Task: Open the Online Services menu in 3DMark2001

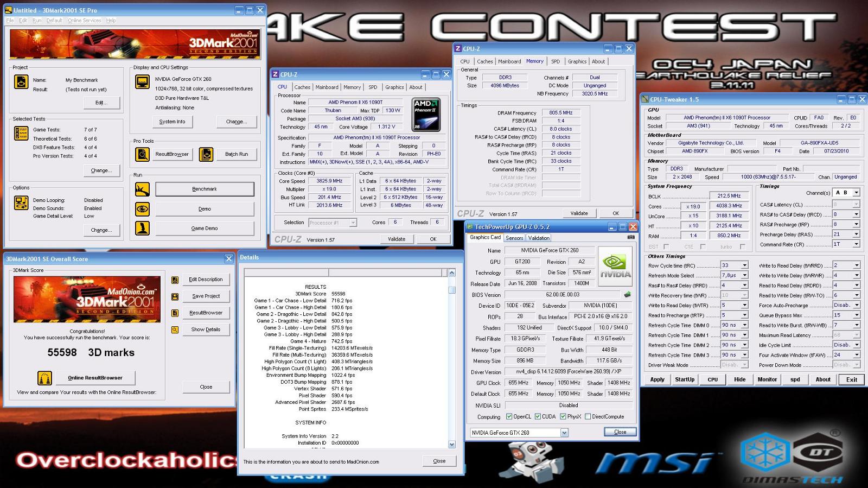Action: [x=84, y=21]
